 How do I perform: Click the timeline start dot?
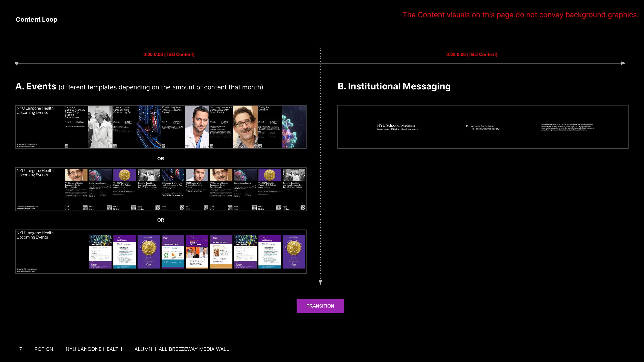pyautogui.click(x=17, y=63)
